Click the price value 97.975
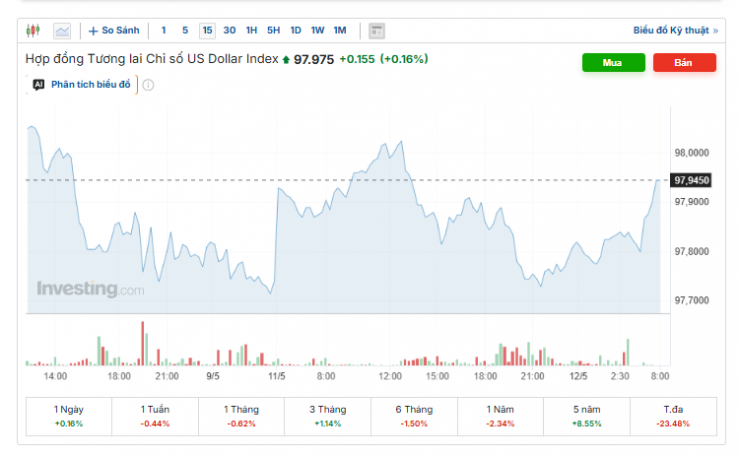Screen dimensions: 740x456 tap(313, 59)
